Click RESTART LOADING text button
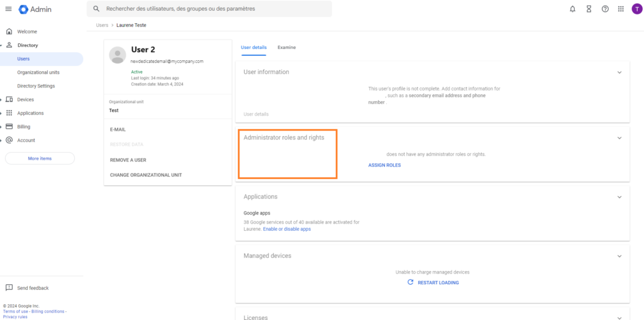 [438, 283]
